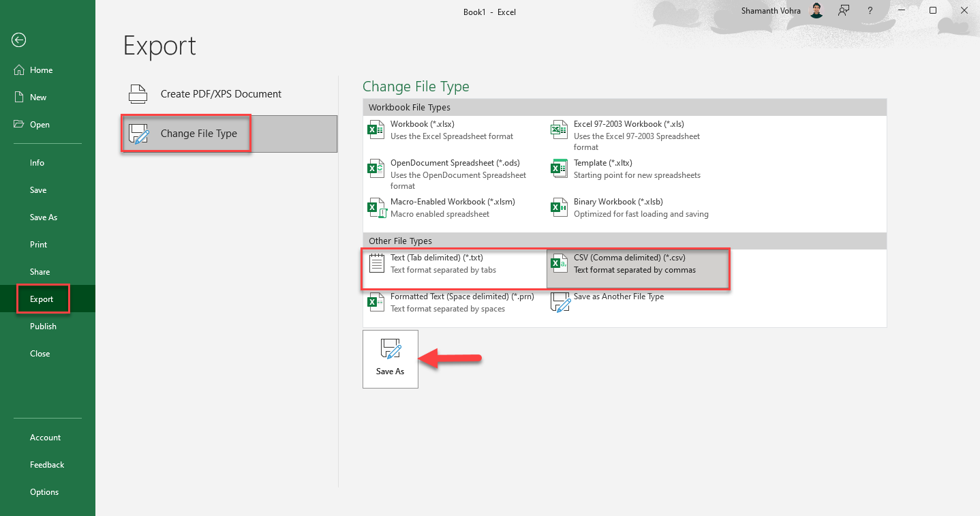Click the Save As button label
Screen dimensions: 980x516
click(x=391, y=371)
